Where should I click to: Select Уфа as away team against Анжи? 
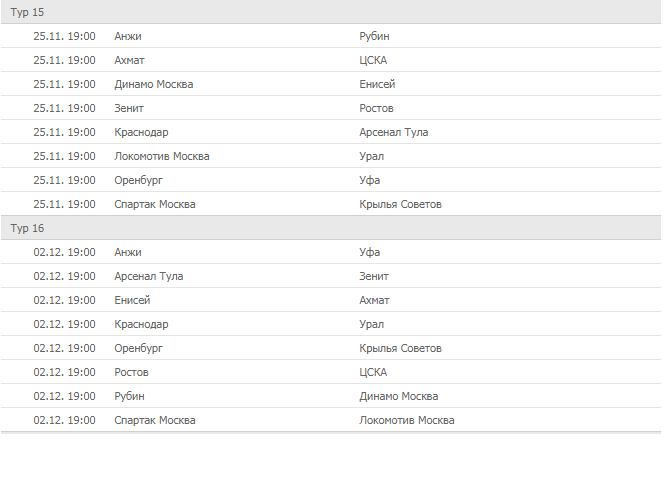click(370, 252)
